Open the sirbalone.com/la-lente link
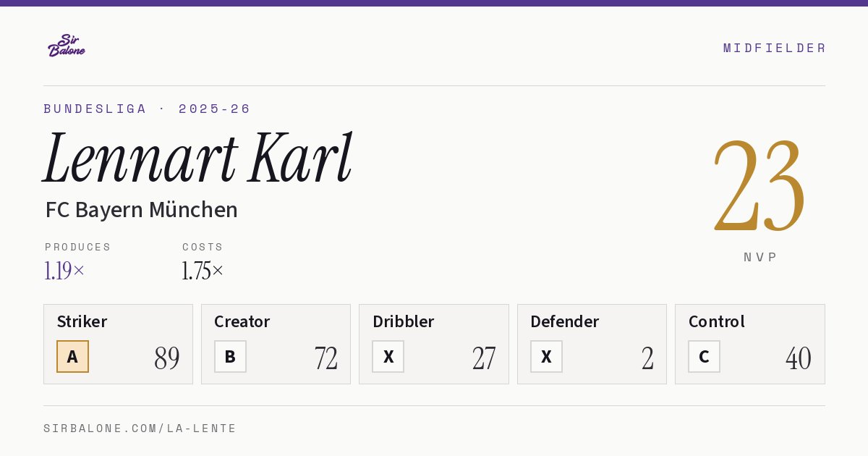 [x=140, y=428]
